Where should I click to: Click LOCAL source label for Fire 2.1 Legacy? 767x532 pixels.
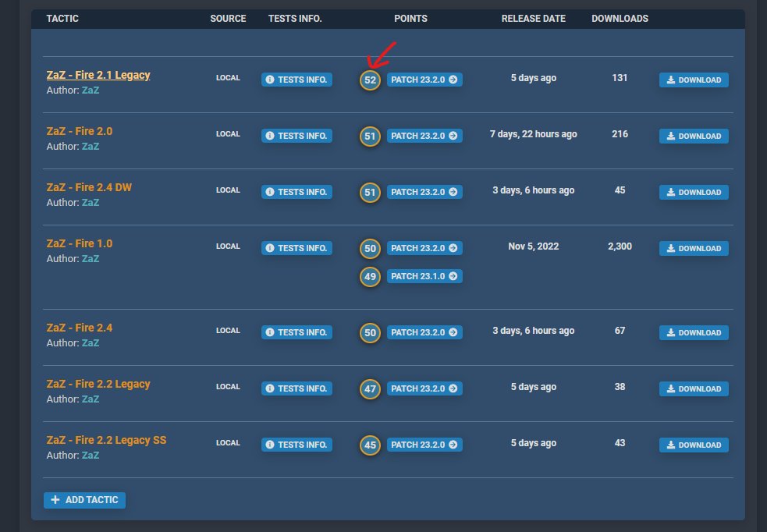228,78
